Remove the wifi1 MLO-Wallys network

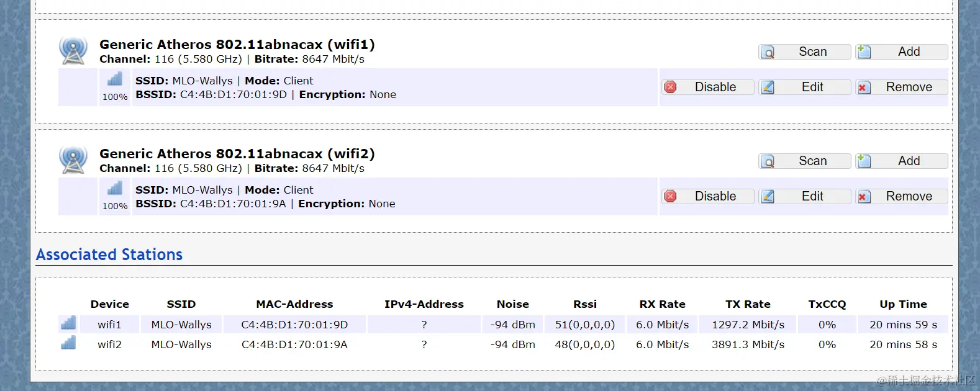point(901,88)
